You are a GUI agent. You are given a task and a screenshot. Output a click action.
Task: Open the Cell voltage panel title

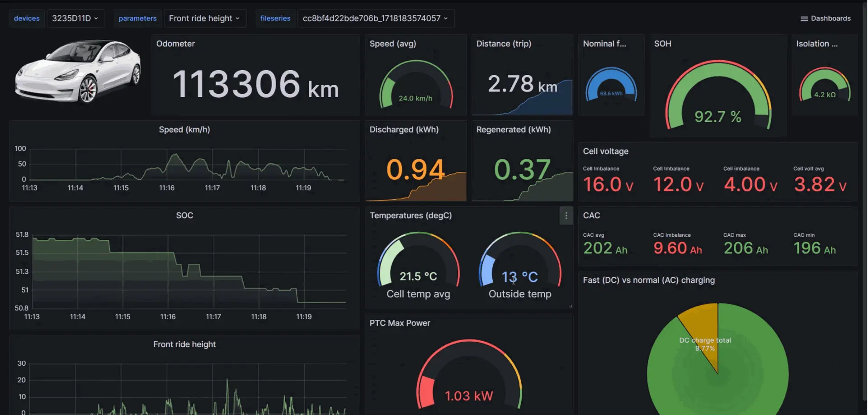(605, 152)
